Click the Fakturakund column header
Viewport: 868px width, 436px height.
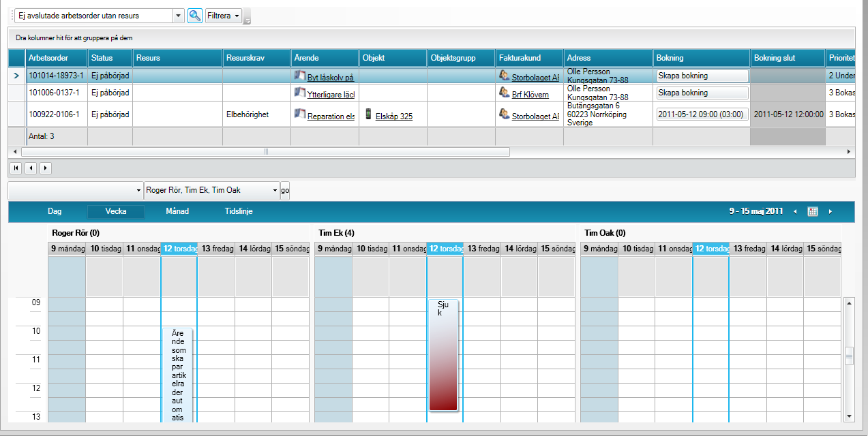point(529,58)
